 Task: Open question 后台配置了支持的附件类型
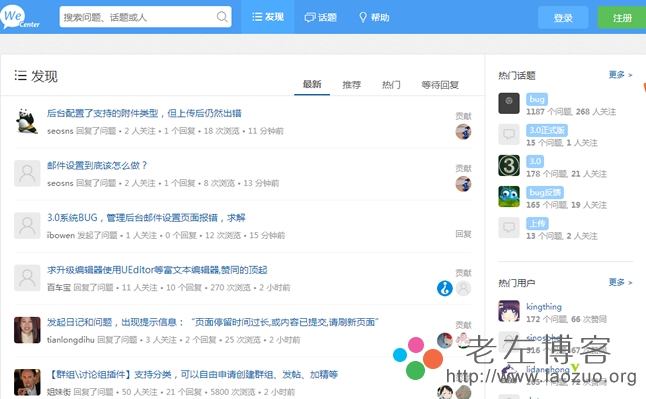pos(144,113)
